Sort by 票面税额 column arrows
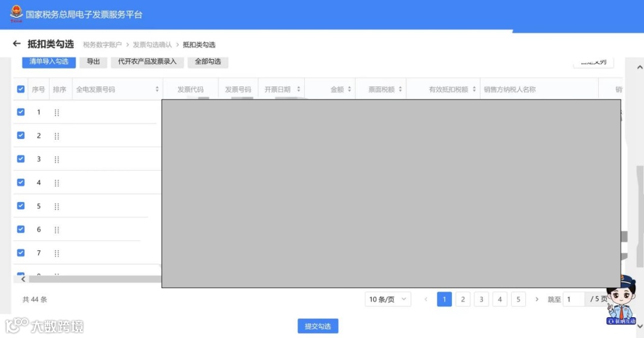Viewport: 644px width, 338px height. coord(400,89)
